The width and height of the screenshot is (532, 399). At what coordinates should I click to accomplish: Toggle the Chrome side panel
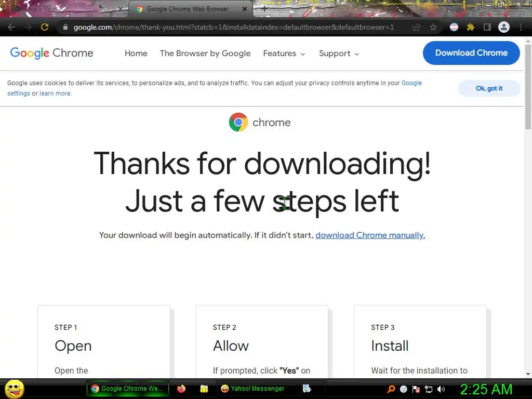pyautogui.click(x=487, y=27)
